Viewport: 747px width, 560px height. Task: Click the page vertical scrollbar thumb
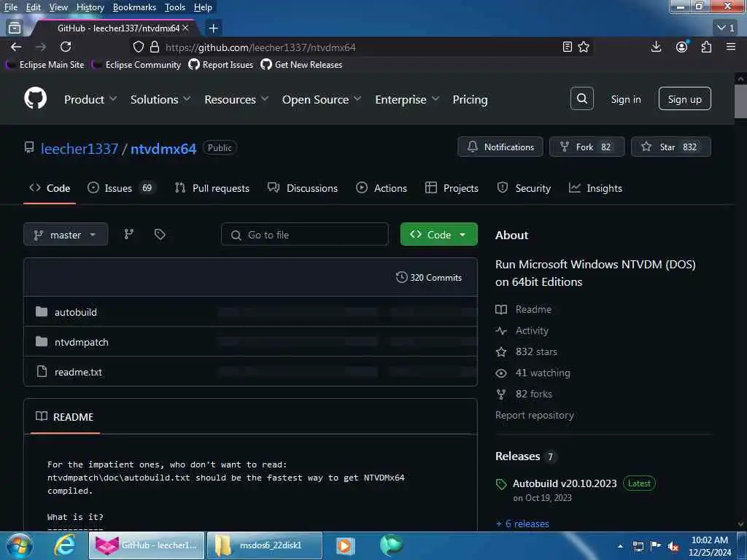[740, 101]
